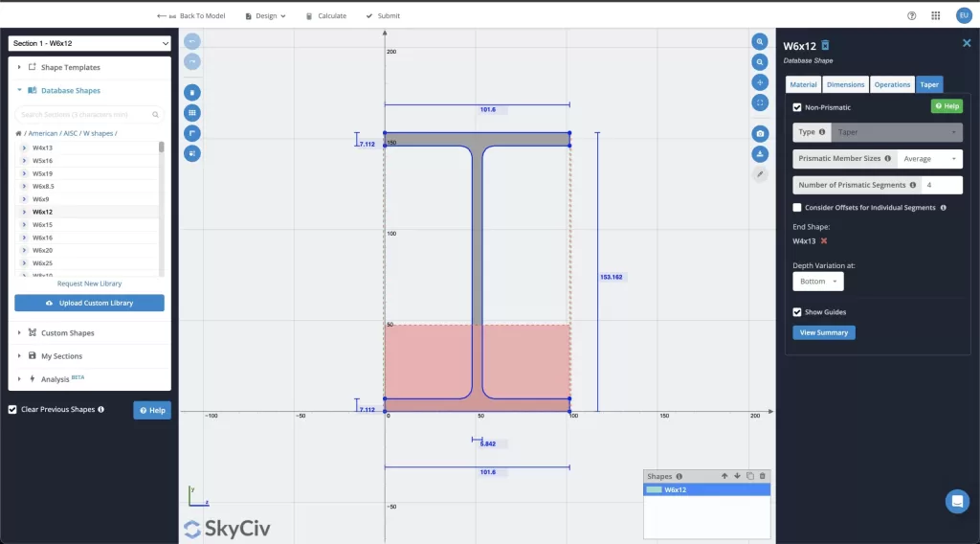Open the Section 1 - W6x12 dropdown
The image size is (980, 544).
pos(89,43)
